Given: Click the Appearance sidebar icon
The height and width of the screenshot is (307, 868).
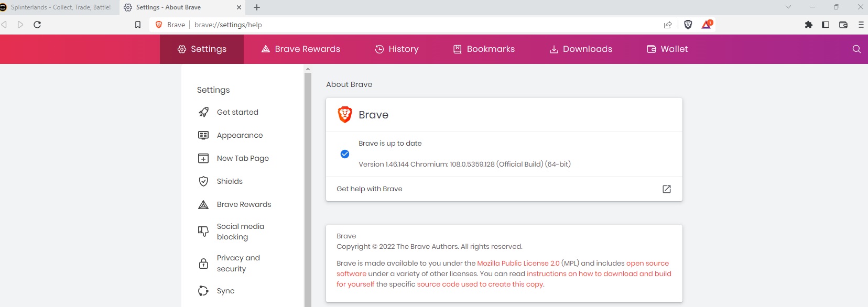Looking at the screenshot, I should [x=203, y=135].
